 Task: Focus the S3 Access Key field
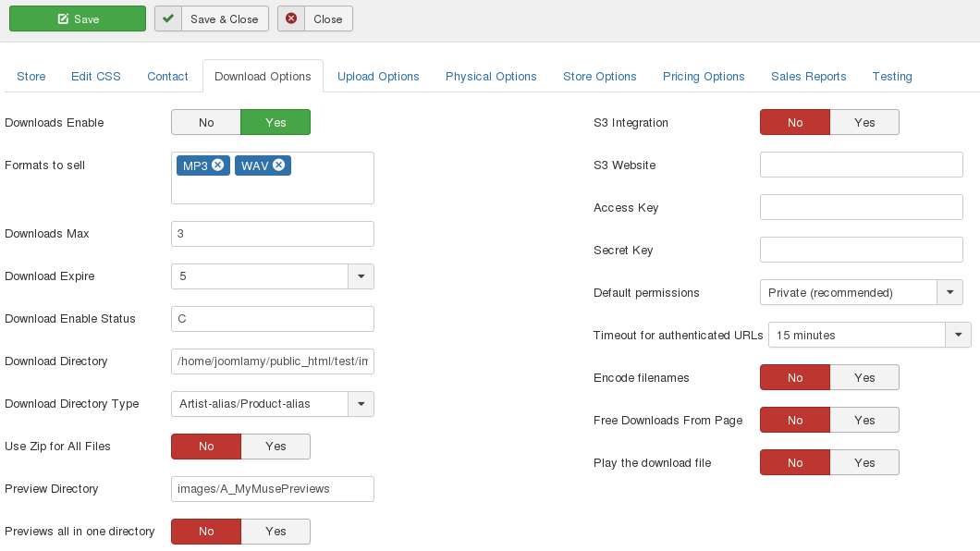point(861,207)
